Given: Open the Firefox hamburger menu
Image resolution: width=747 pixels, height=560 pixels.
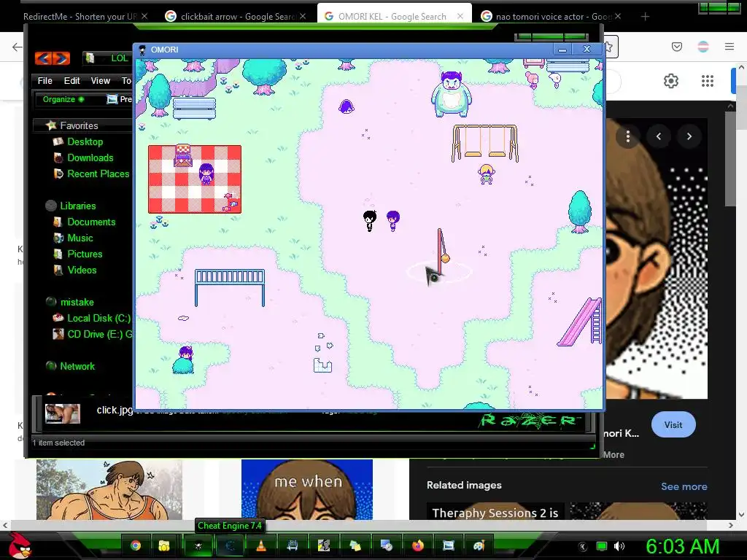Looking at the screenshot, I should pos(729,47).
